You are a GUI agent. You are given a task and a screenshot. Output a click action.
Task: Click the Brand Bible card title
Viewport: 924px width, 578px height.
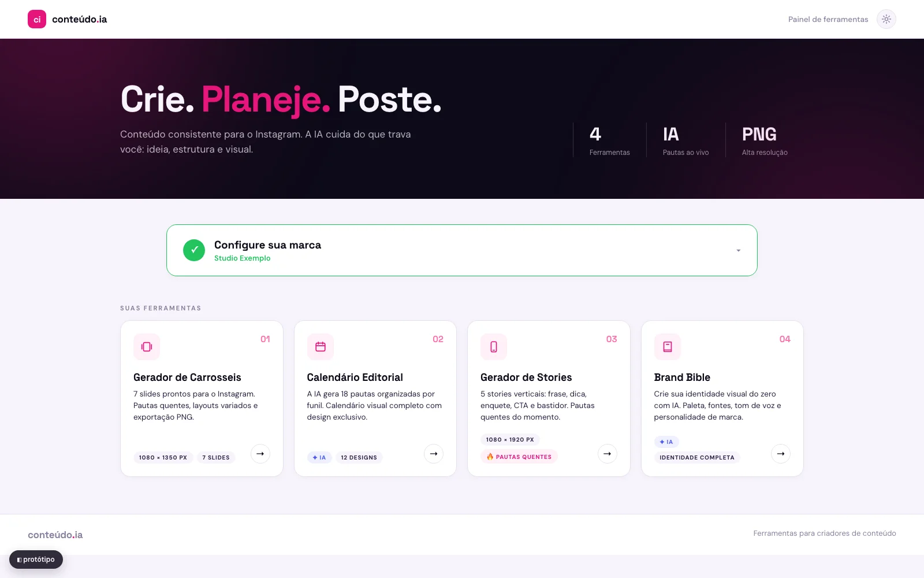click(x=682, y=377)
